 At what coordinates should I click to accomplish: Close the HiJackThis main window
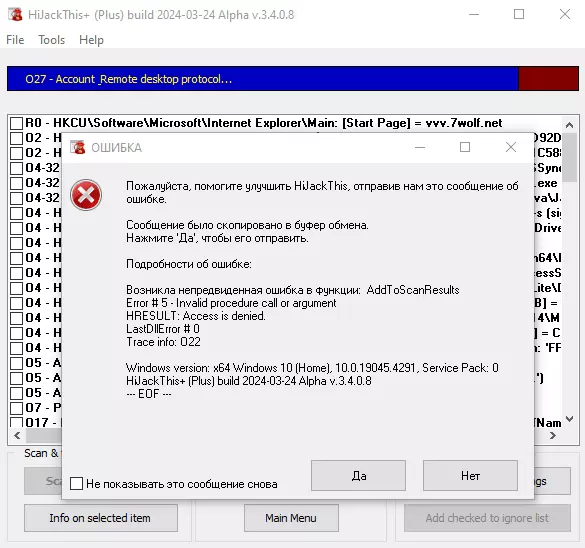coord(564,14)
